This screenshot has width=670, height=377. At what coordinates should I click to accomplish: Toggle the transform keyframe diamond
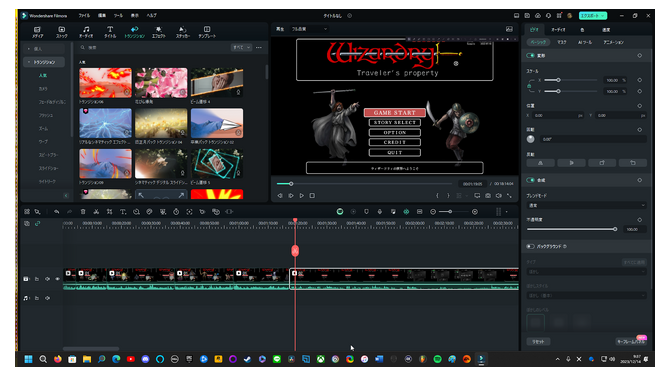pyautogui.click(x=640, y=56)
